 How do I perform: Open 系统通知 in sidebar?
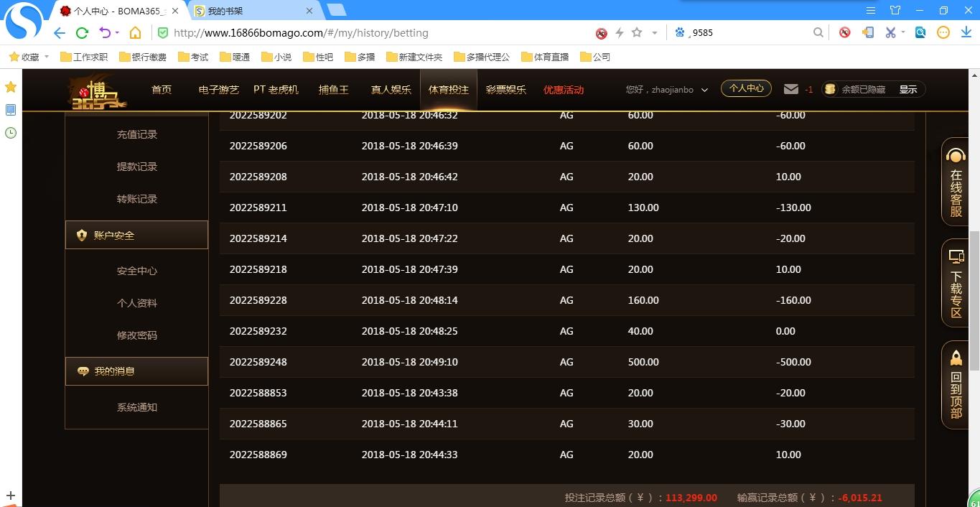[x=137, y=407]
